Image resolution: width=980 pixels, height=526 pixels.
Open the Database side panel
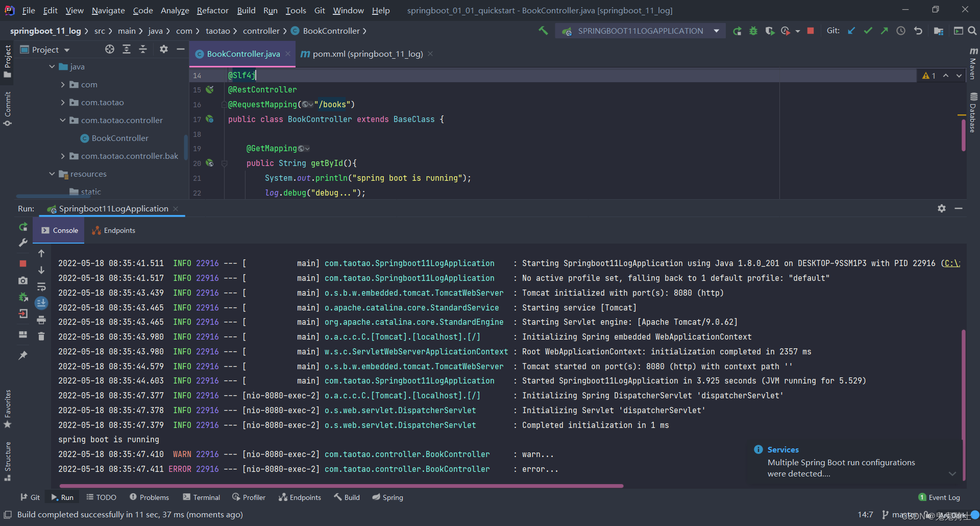(973, 112)
